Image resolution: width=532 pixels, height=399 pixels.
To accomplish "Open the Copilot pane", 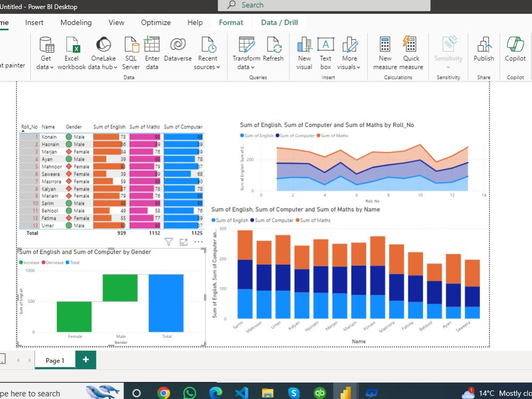I will click(x=514, y=52).
